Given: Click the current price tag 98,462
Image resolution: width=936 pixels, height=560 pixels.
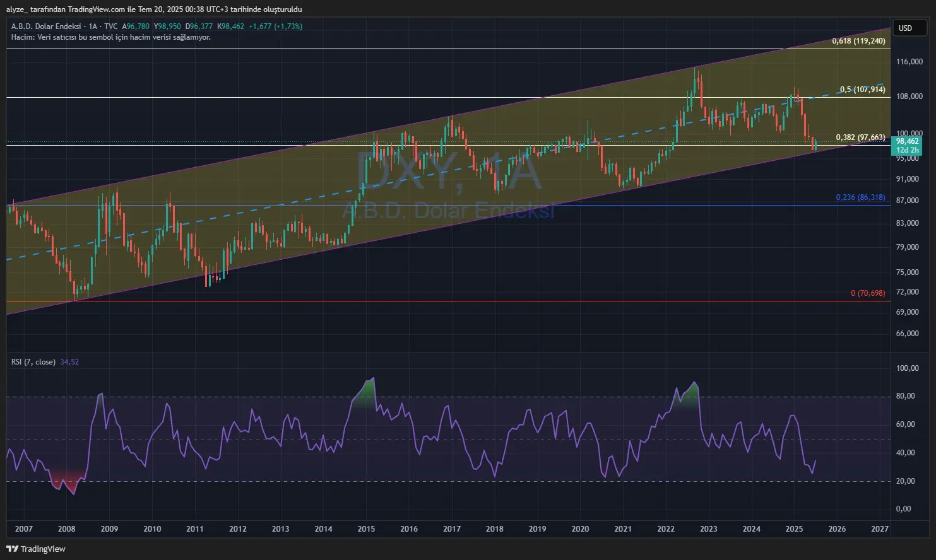Looking at the screenshot, I should click(907, 142).
